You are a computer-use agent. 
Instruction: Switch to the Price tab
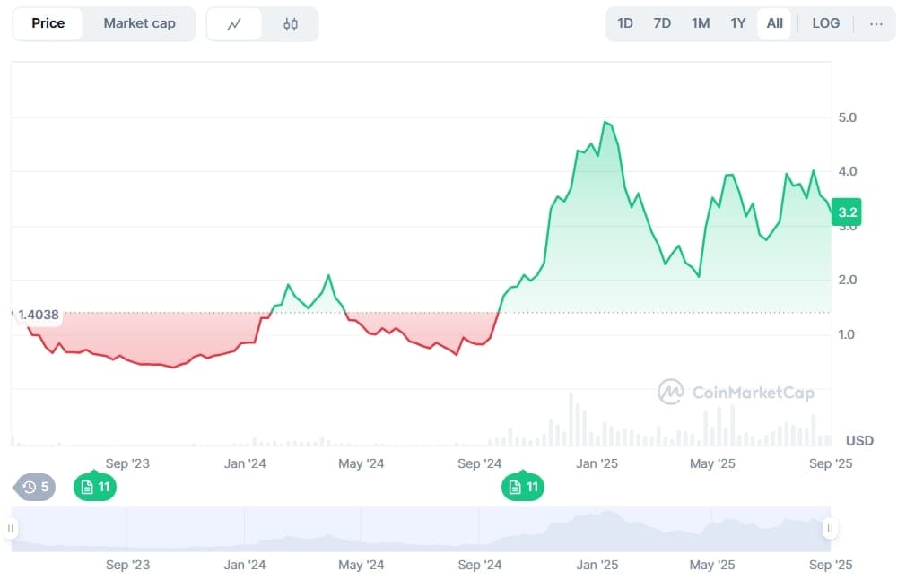click(x=48, y=23)
